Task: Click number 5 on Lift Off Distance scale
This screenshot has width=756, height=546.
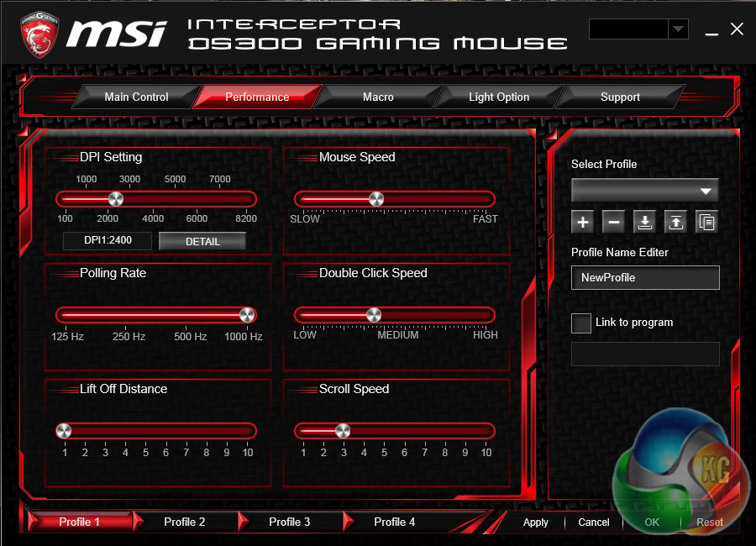Action: (x=145, y=453)
